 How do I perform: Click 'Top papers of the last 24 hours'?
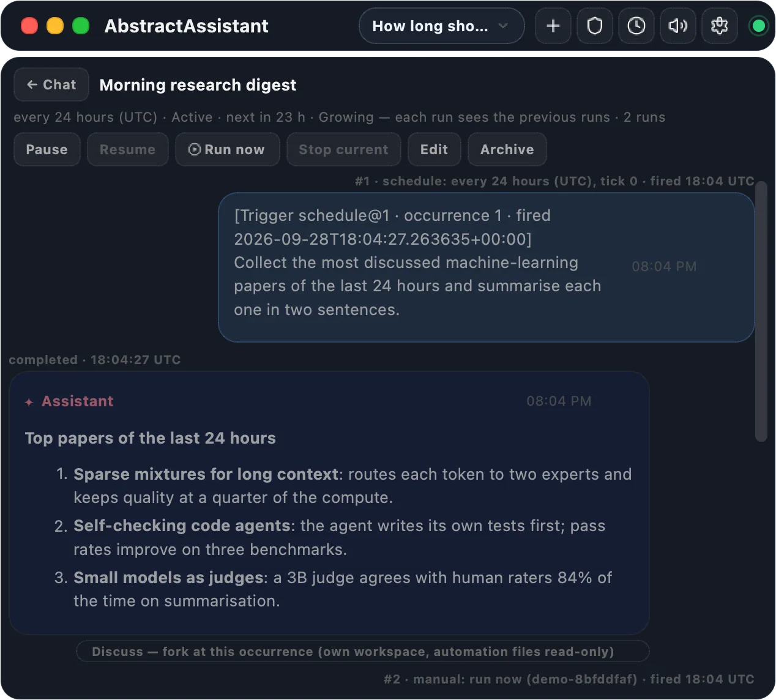[x=151, y=438]
